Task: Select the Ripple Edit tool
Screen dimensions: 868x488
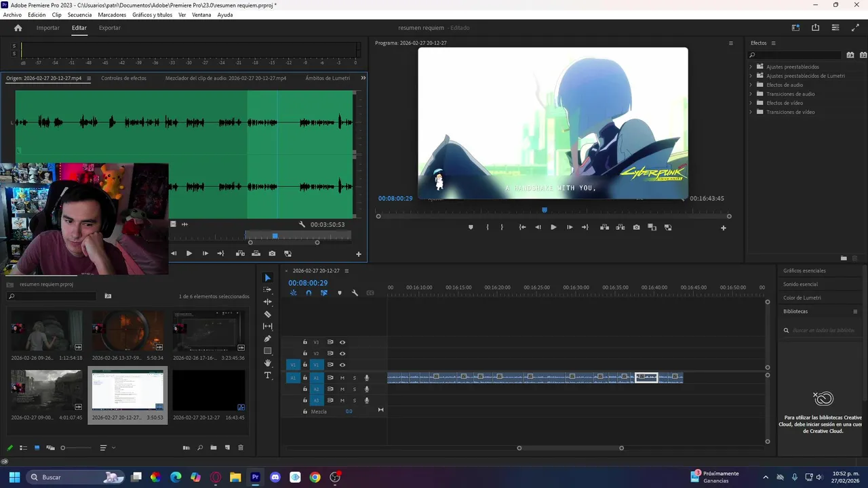Action: [267, 302]
